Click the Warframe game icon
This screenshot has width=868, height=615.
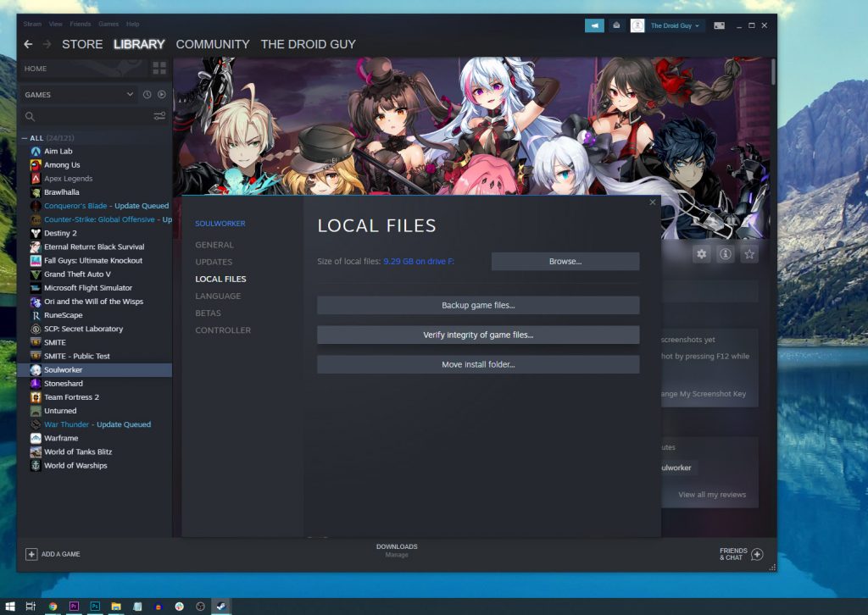pos(36,438)
